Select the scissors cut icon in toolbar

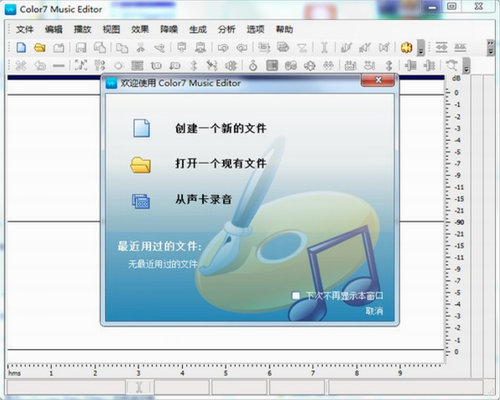(140, 48)
